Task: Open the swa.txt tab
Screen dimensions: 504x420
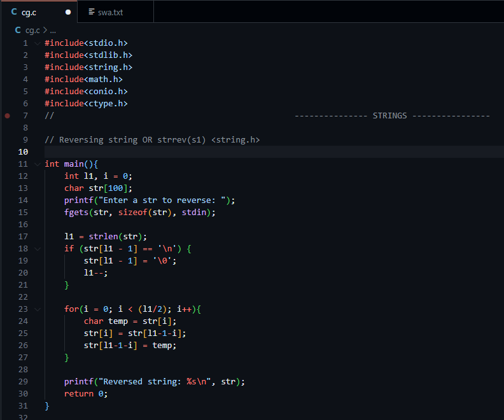Action: click(x=115, y=12)
